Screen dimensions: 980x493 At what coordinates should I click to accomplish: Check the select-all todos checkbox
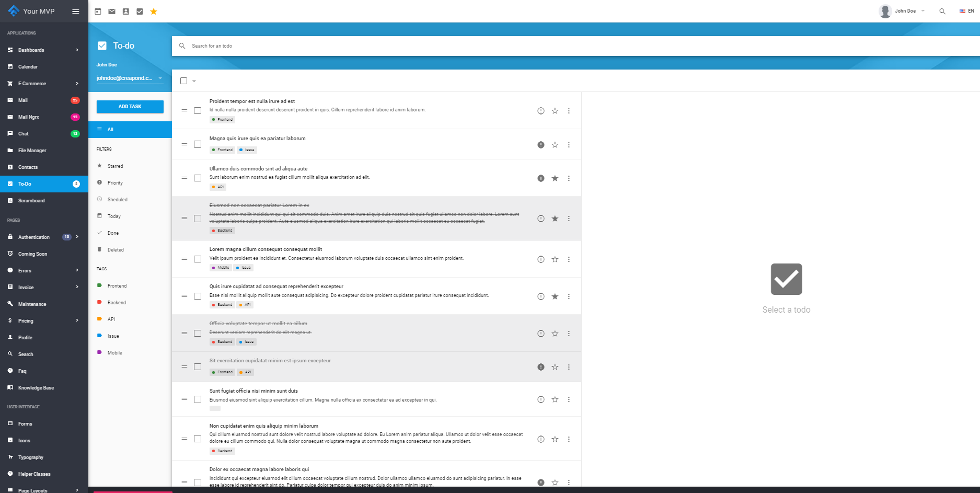tap(183, 81)
